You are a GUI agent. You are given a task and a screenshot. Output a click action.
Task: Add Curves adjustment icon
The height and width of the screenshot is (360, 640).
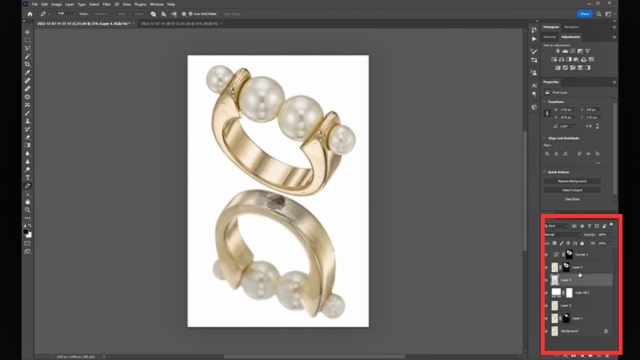(x=573, y=51)
